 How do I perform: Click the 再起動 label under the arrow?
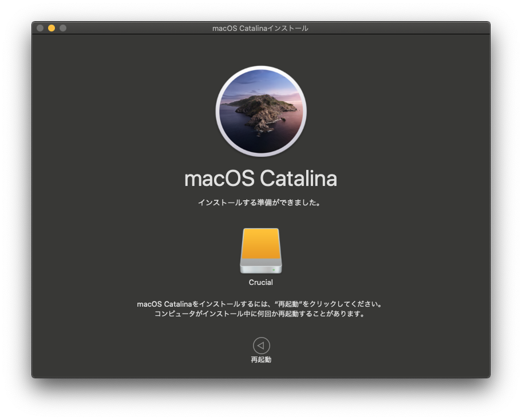click(261, 360)
